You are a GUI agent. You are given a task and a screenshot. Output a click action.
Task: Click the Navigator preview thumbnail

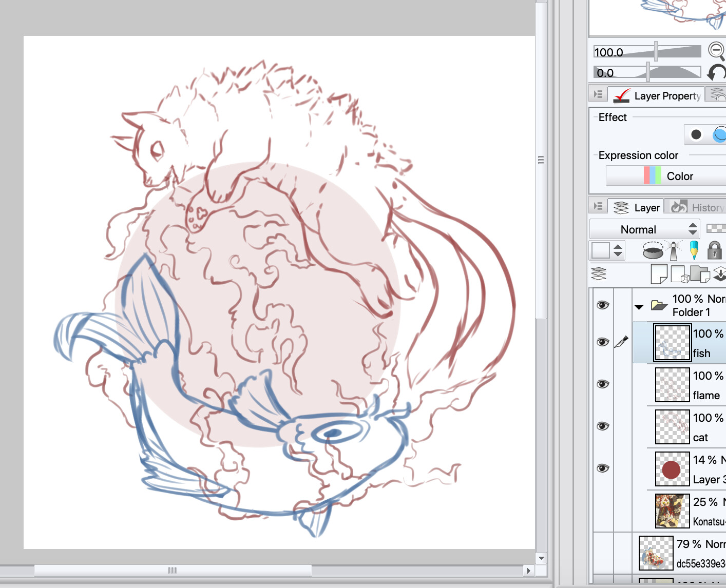pos(658,17)
